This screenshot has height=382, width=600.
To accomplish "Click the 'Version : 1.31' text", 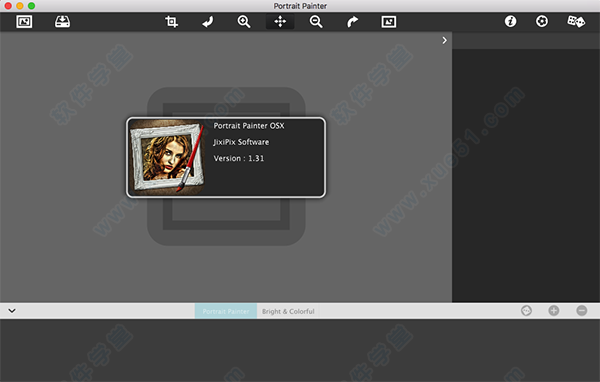I will point(239,158).
